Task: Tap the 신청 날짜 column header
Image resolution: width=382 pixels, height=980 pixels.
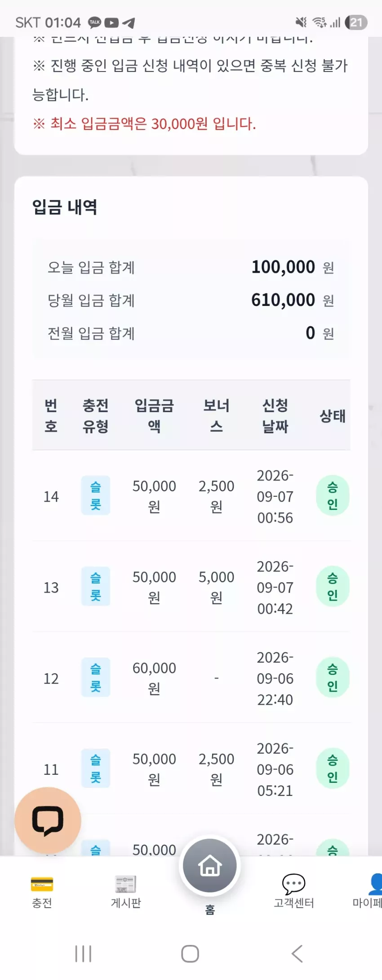Action: click(x=275, y=415)
